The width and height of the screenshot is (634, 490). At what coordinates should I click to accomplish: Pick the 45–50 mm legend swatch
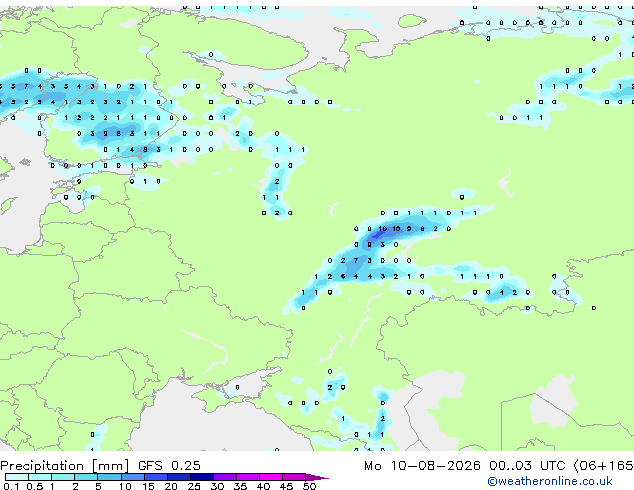click(294, 477)
